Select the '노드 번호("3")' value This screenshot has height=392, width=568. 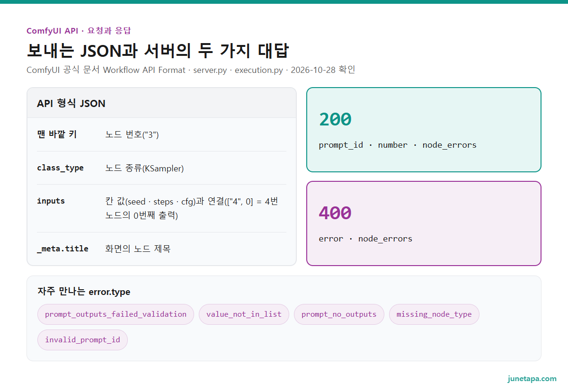pyautogui.click(x=132, y=134)
